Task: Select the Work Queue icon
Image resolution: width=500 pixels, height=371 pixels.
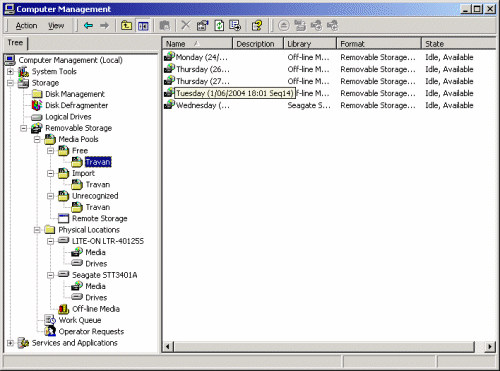Action: tap(50, 320)
